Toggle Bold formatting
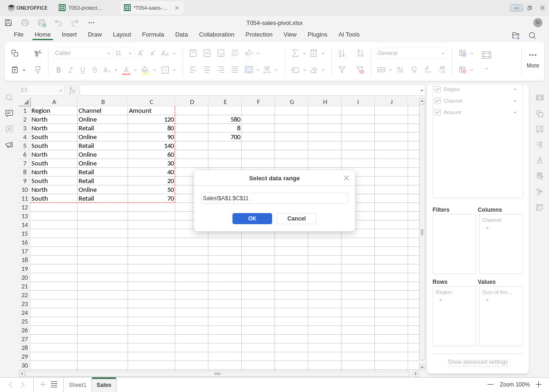Screen dimensions: 549x392 (x=59, y=70)
